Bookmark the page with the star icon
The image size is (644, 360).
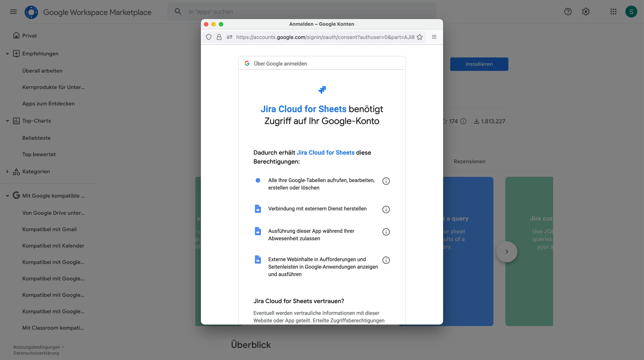pos(420,37)
